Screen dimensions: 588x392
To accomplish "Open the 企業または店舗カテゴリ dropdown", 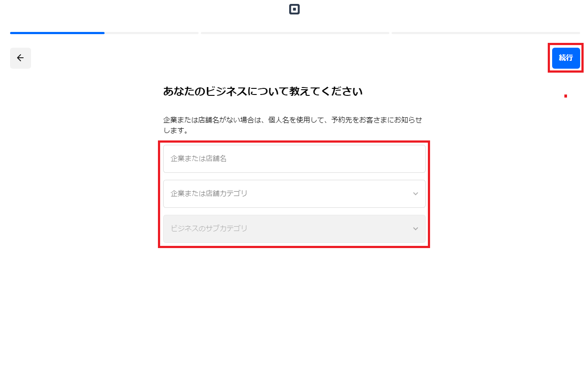I will (x=294, y=194).
